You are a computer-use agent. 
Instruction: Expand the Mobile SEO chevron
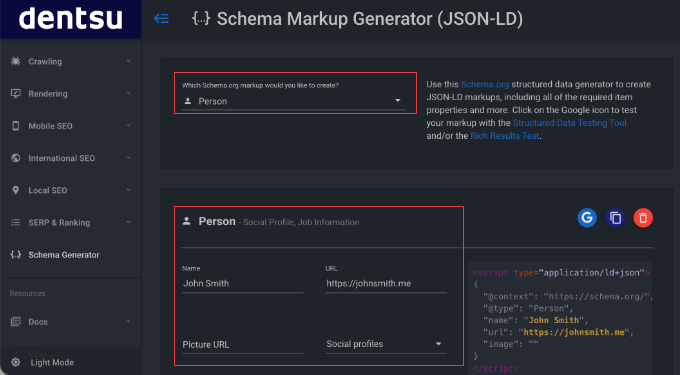point(128,125)
